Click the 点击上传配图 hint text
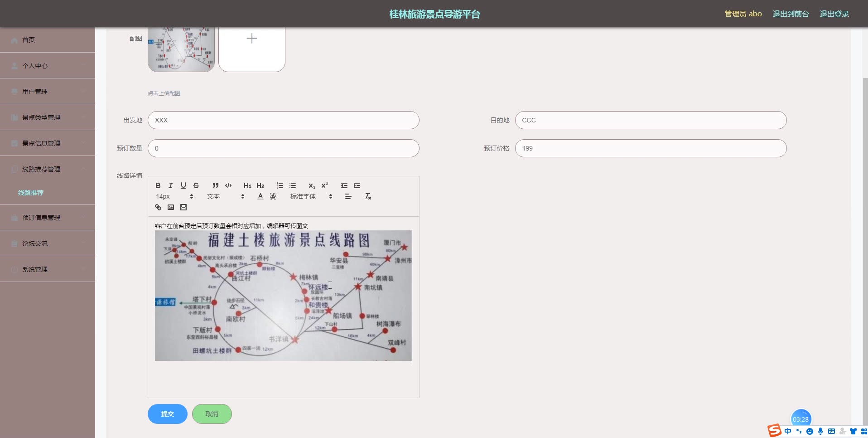Image resolution: width=868 pixels, height=438 pixels. point(164,93)
